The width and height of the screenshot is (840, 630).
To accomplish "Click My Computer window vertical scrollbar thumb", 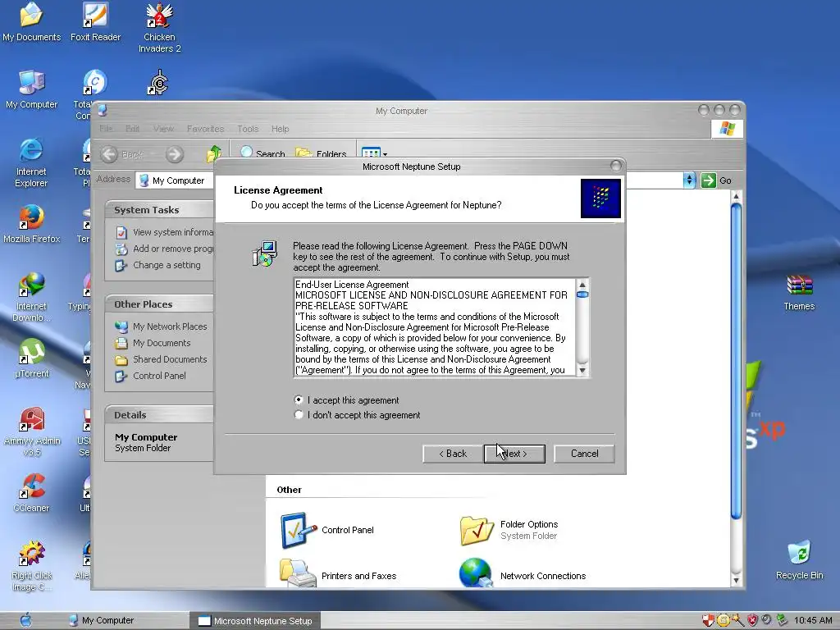I will (736, 362).
